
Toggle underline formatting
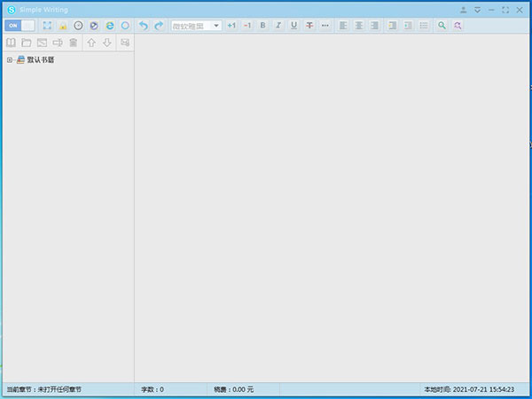pyautogui.click(x=293, y=26)
